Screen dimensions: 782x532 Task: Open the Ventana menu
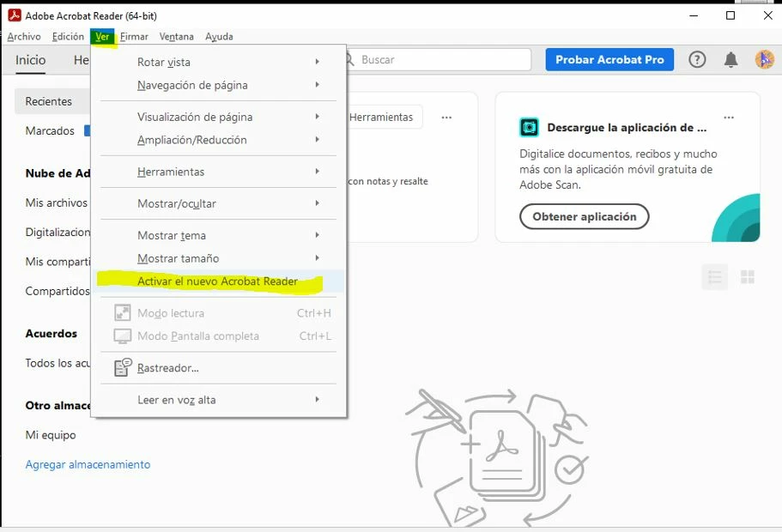177,36
